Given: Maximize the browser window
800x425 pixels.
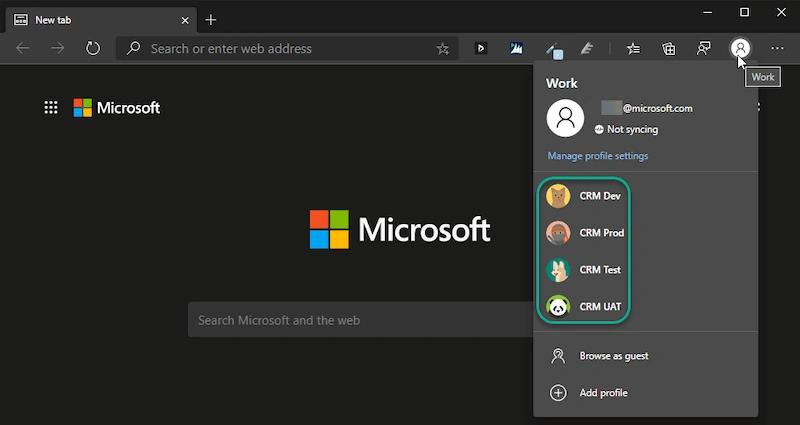Looking at the screenshot, I should (x=744, y=12).
